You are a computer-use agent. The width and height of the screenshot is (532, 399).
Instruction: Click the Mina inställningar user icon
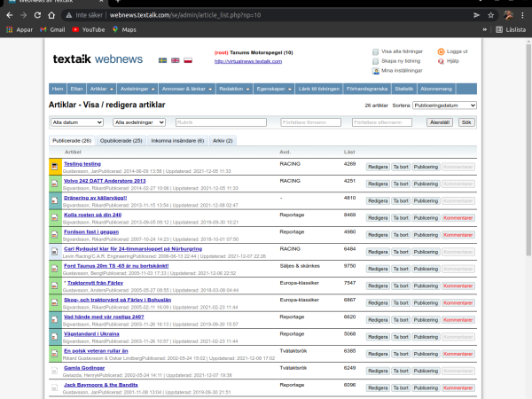pos(375,71)
